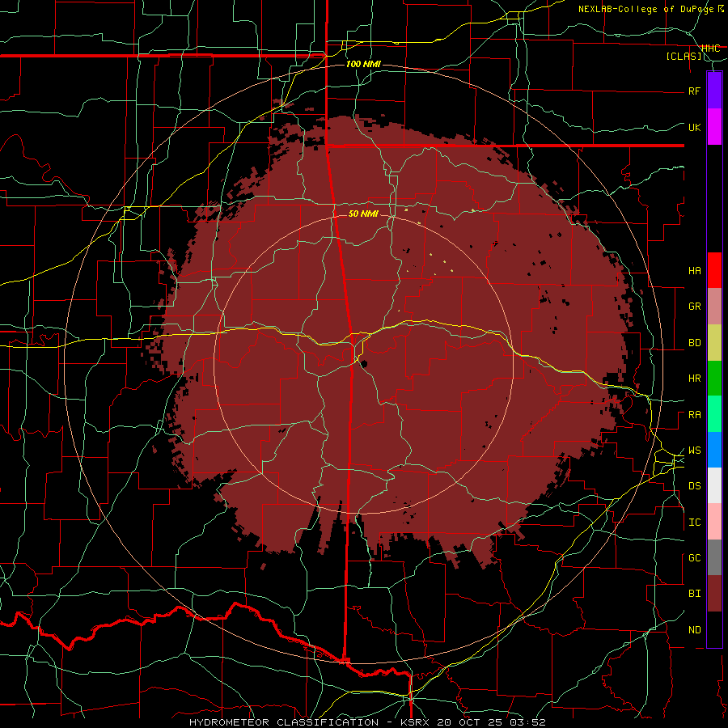Click the 20 OCT 25 date text

(x=471, y=722)
